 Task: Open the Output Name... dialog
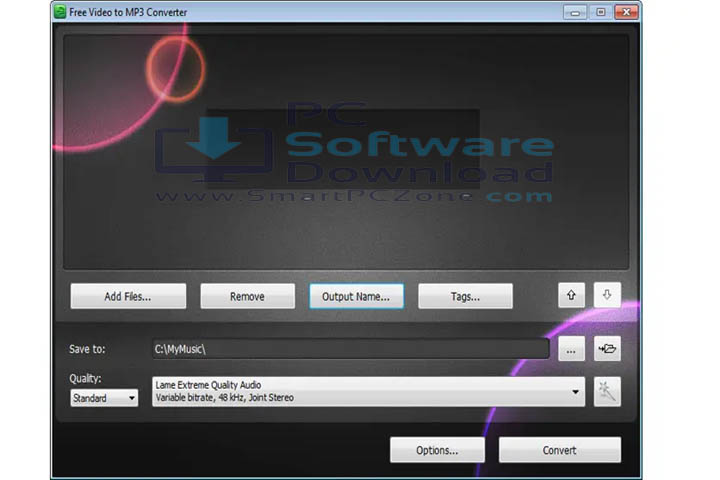(x=356, y=296)
